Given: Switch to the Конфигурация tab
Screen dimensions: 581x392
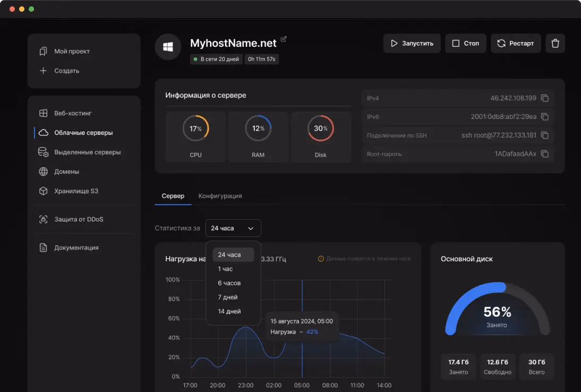Looking at the screenshot, I should (x=220, y=196).
